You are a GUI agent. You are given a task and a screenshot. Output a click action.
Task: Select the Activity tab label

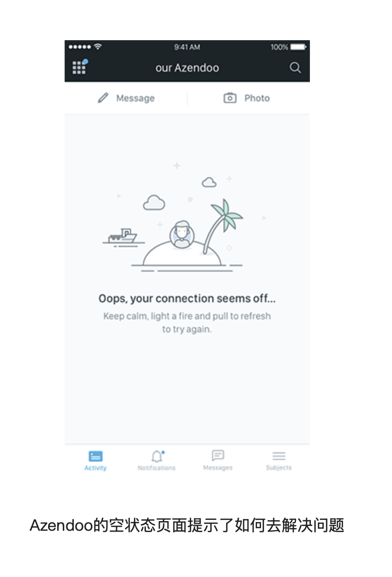[x=96, y=468]
